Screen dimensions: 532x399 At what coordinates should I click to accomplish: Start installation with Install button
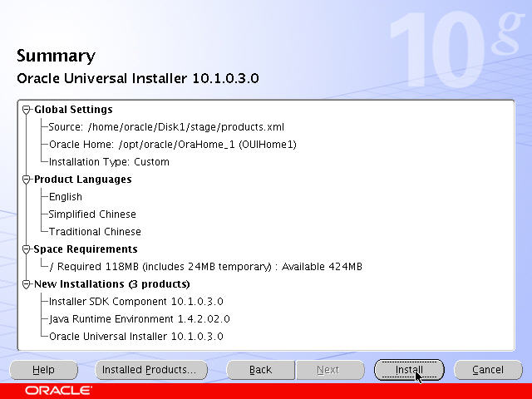(x=409, y=370)
